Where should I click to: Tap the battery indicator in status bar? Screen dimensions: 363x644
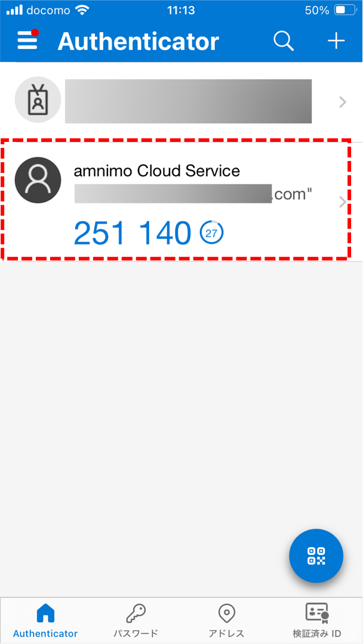point(344,11)
